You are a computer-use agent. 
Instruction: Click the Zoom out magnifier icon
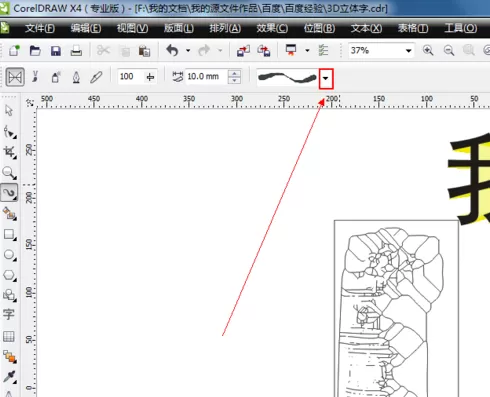(x=449, y=51)
